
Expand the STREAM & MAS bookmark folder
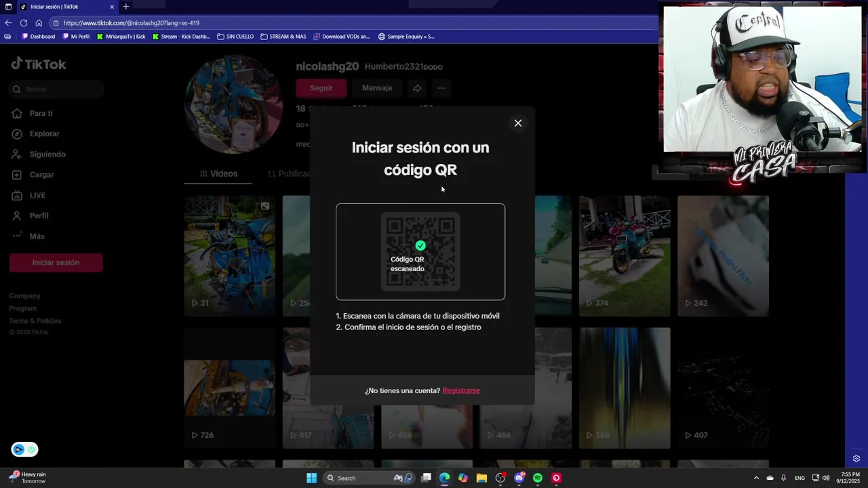click(283, 37)
